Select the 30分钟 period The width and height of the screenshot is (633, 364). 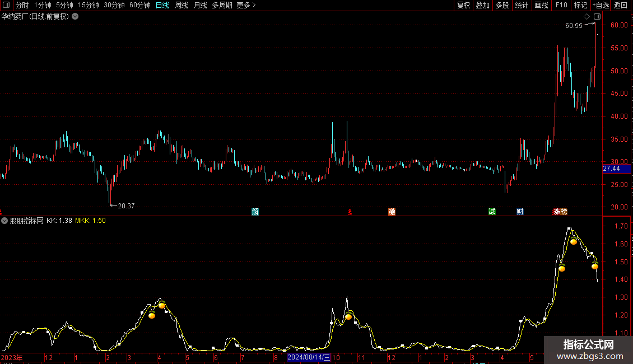(x=114, y=5)
